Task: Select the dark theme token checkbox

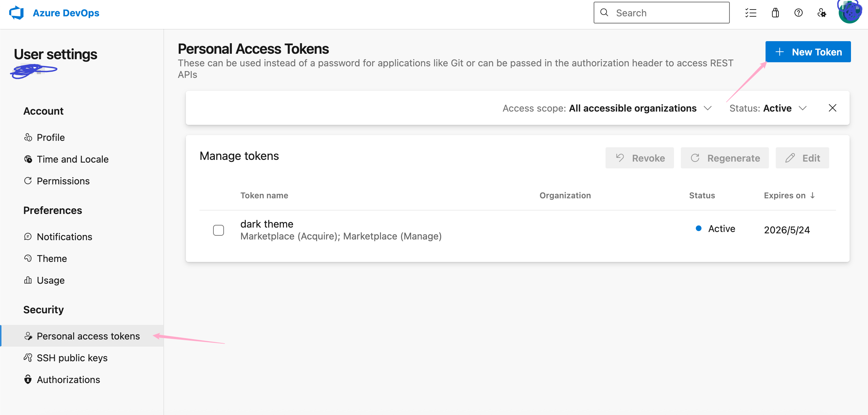Action: click(x=219, y=230)
